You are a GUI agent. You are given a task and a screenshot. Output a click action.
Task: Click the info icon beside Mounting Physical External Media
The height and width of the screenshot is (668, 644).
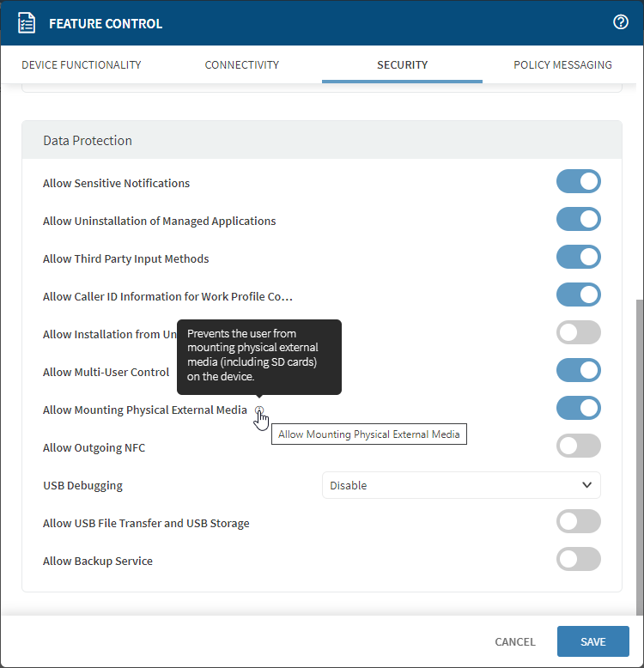pyautogui.click(x=259, y=410)
